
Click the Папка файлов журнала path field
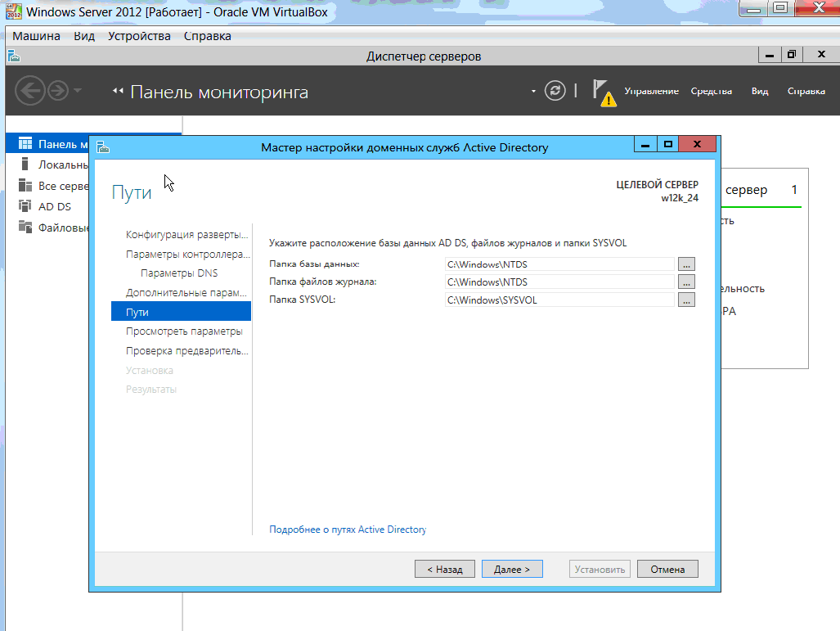point(559,282)
